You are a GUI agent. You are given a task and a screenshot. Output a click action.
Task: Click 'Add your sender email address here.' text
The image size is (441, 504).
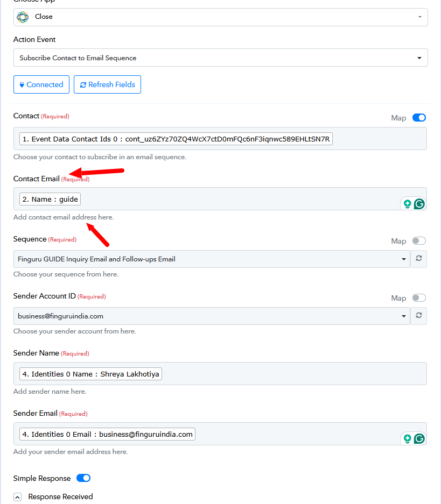point(71,452)
